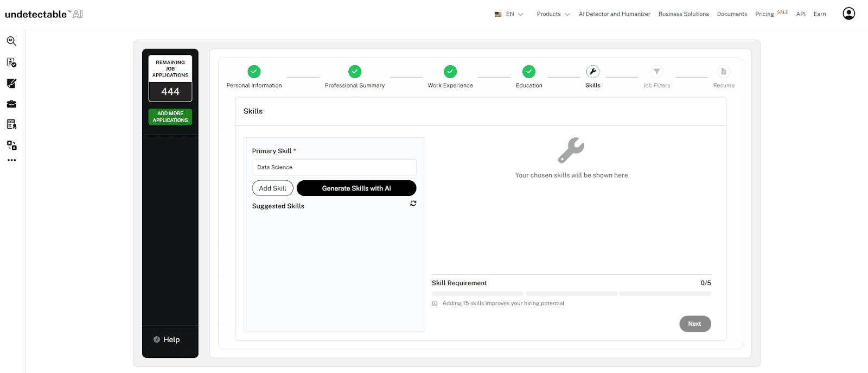Click the 0/5 skill counter
Screen dimensions: 868x373
coord(706,283)
